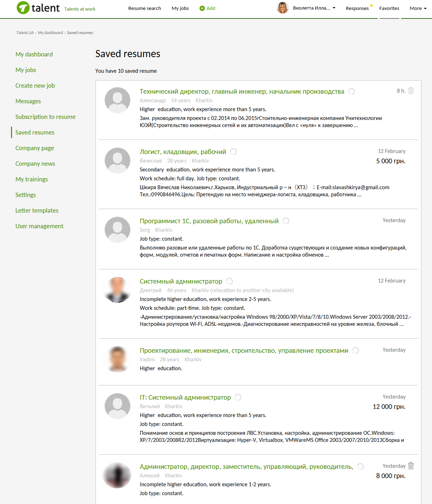Click trash icon on Администратор, директор resume
The image size is (432, 504).
(411, 466)
